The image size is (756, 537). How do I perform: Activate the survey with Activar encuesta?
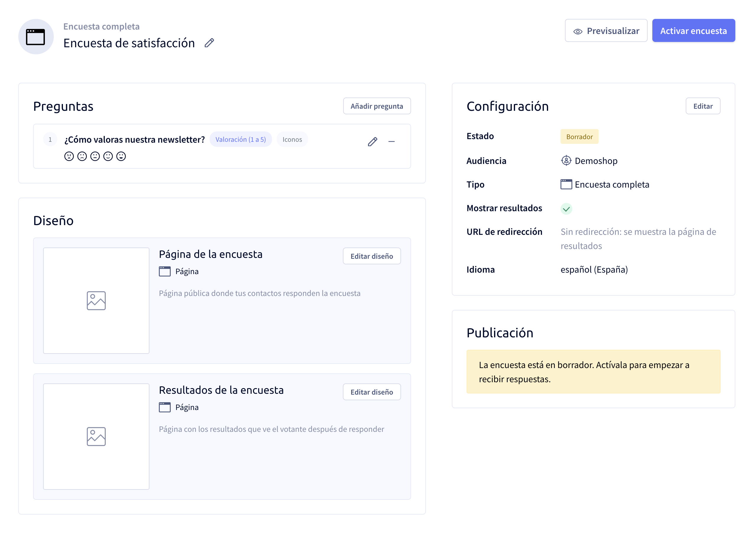pyautogui.click(x=693, y=31)
